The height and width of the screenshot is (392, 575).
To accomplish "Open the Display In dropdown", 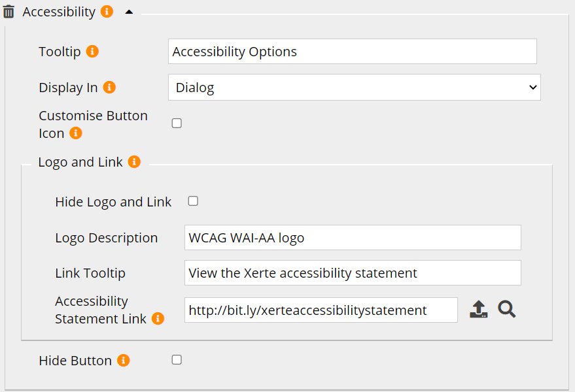I will [x=354, y=88].
